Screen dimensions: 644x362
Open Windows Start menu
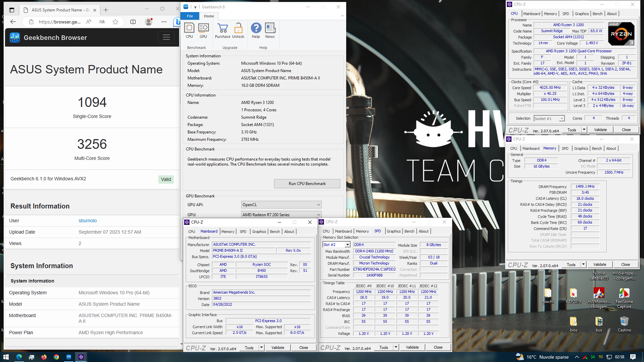coord(6,357)
